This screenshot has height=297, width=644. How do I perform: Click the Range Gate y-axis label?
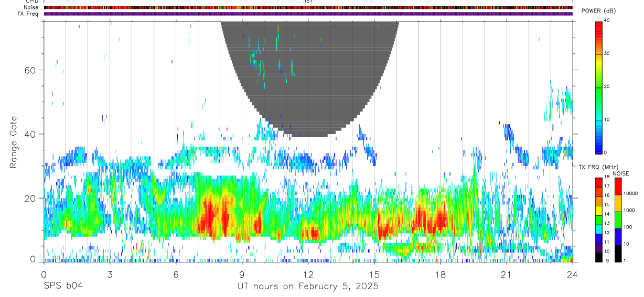[x=14, y=142]
